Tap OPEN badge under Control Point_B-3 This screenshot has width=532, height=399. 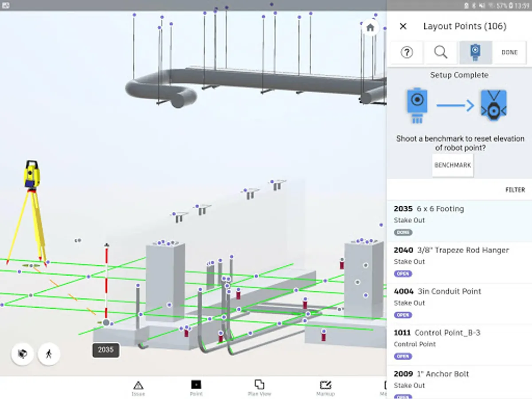coord(403,356)
